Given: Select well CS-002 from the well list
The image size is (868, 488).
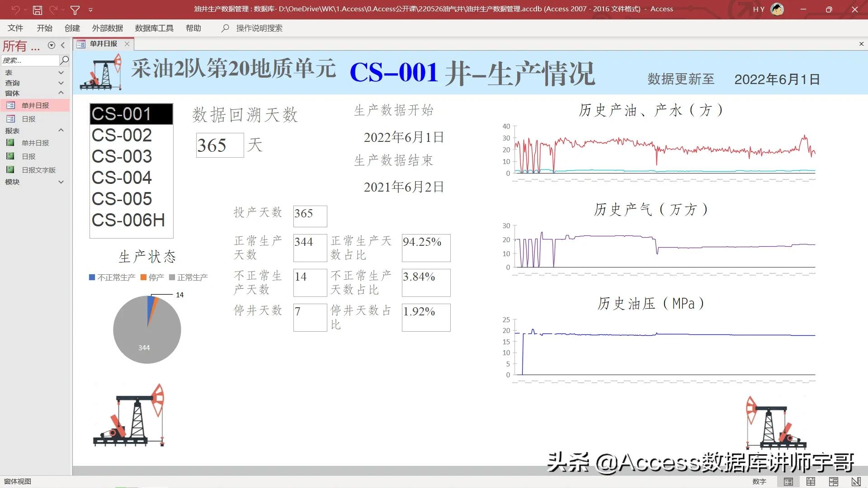Looking at the screenshot, I should coord(121,135).
